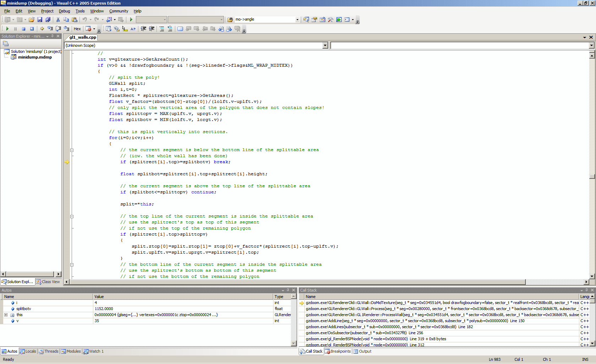596x364 pixels.
Task: Click the Properties icon in Solution Explorer panel
Action: (6, 44)
